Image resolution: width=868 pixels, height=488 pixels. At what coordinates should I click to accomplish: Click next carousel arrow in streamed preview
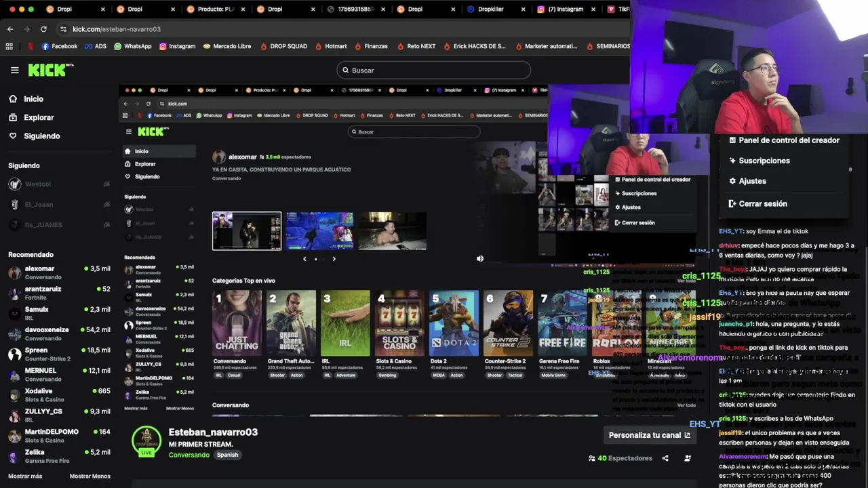click(334, 258)
